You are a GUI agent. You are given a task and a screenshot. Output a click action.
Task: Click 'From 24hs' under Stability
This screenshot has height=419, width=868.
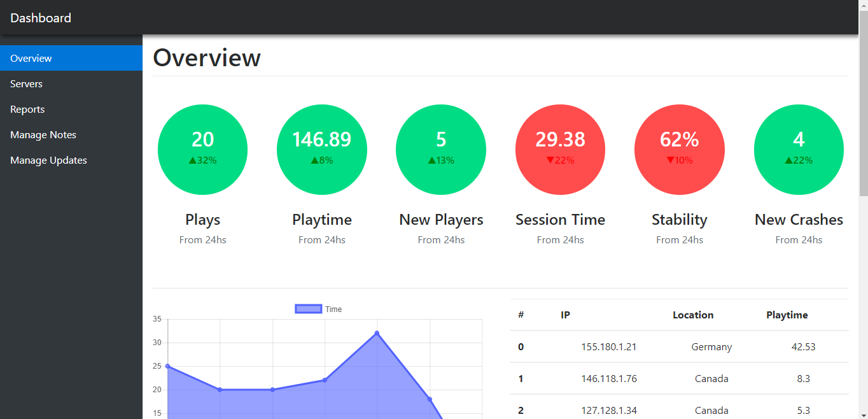(x=679, y=239)
